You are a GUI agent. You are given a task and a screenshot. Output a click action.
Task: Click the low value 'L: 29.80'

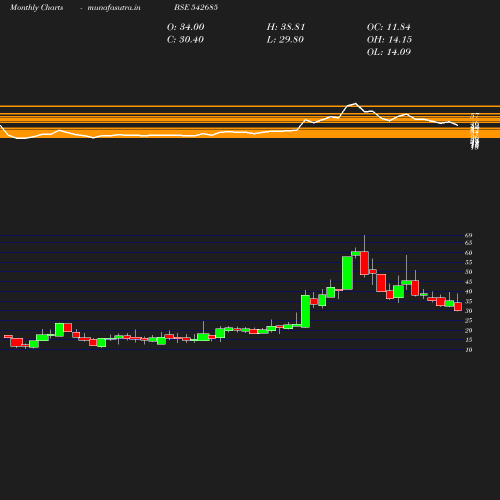coord(285,40)
